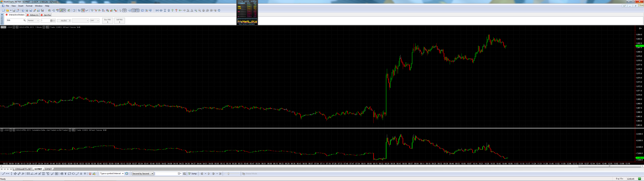
Task: Toggle the Crosshair pointer mode
Action: [x=124, y=11]
